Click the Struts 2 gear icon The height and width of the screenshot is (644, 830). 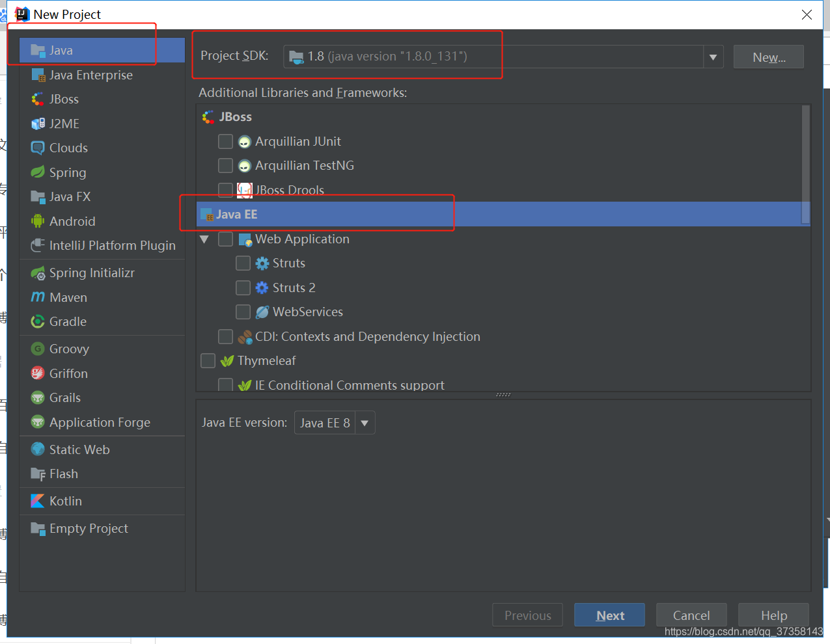pyautogui.click(x=262, y=288)
